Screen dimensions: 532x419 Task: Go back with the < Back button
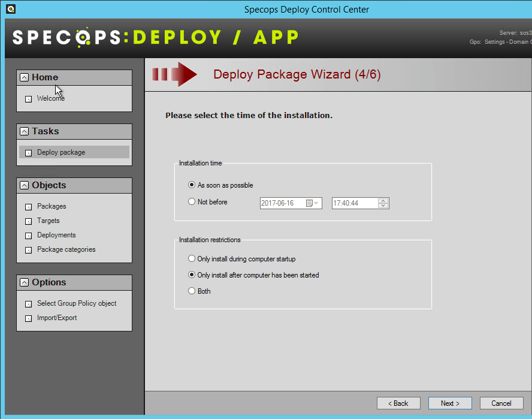[x=398, y=403]
